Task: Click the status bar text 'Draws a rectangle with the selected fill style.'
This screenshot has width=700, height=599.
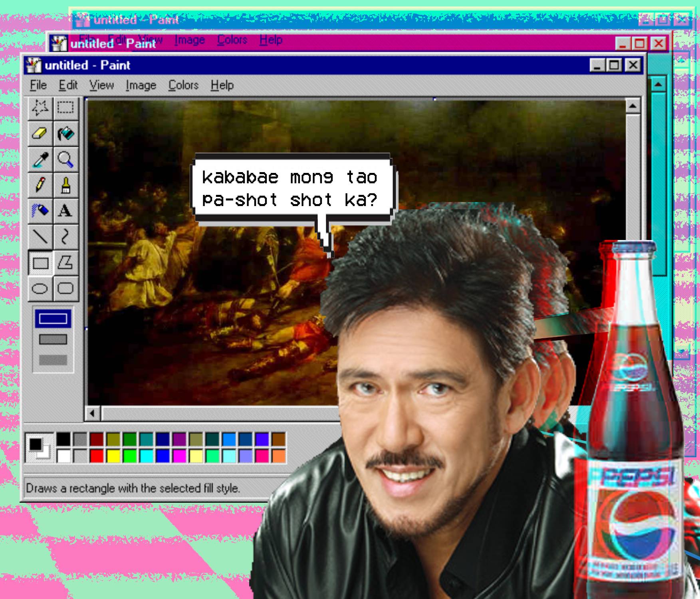Action: coord(133,488)
